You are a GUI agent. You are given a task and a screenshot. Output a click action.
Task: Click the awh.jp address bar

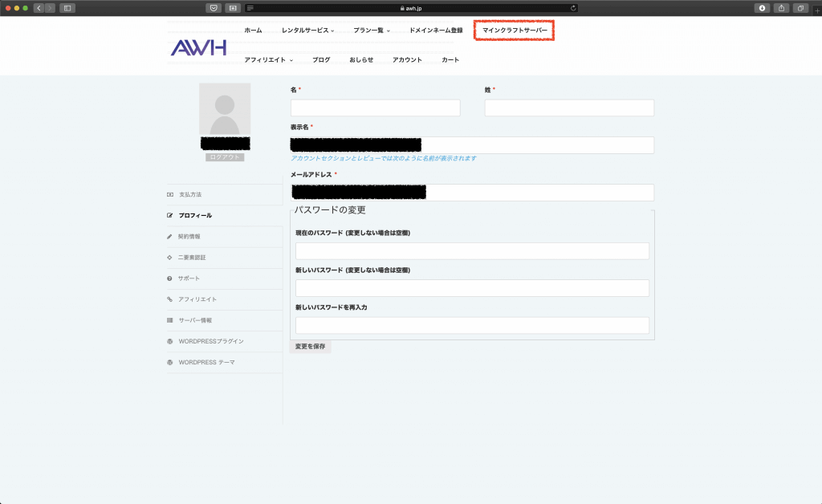coord(411,8)
